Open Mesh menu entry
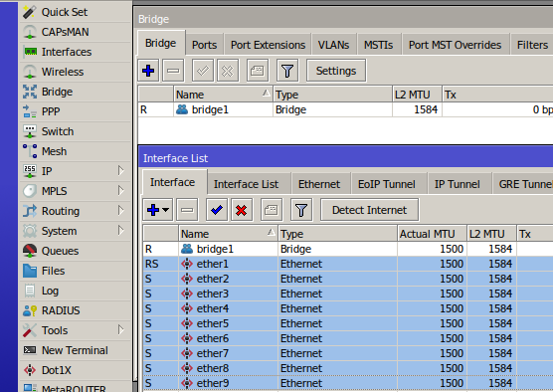The image size is (553, 392). [x=76, y=151]
